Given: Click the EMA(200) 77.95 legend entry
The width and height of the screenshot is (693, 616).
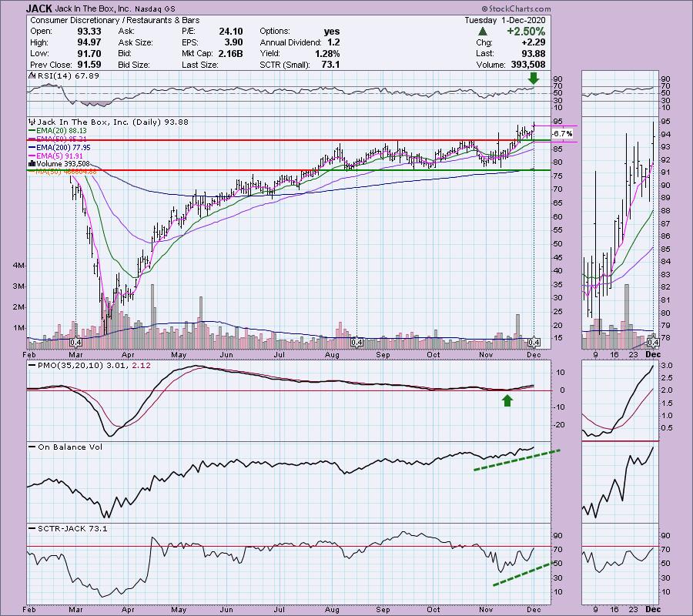Looking at the screenshot, I should (63, 148).
